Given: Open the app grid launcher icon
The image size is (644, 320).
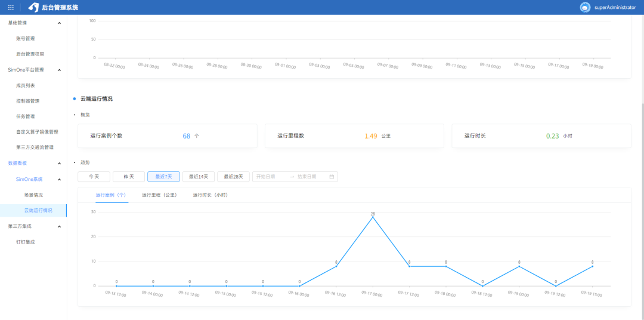Looking at the screenshot, I should [x=11, y=7].
